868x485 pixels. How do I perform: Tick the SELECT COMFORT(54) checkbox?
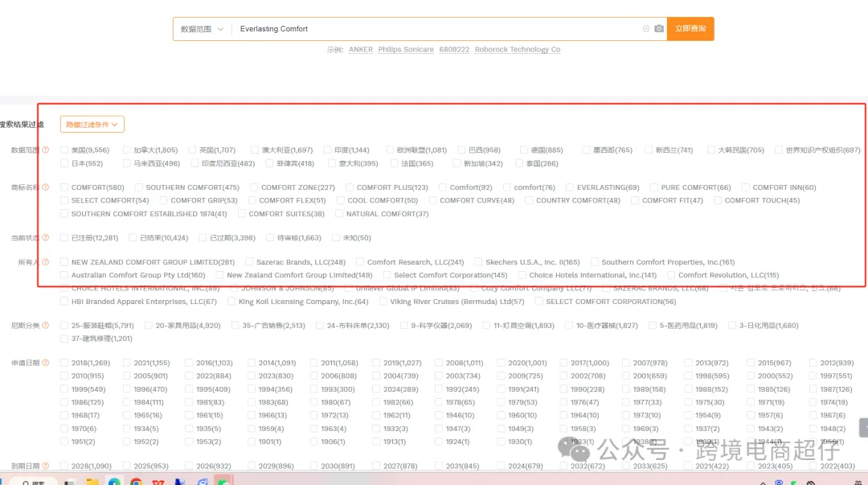click(64, 200)
